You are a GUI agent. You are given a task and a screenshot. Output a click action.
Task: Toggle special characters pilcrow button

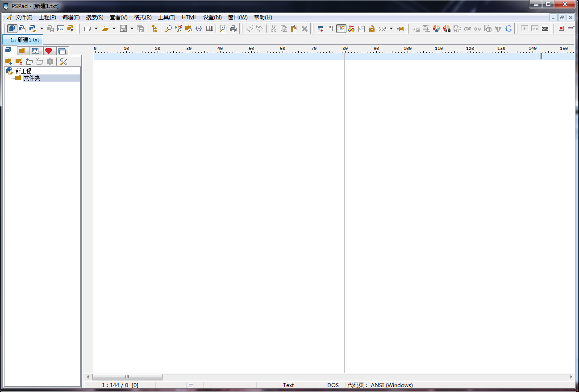(x=331, y=29)
